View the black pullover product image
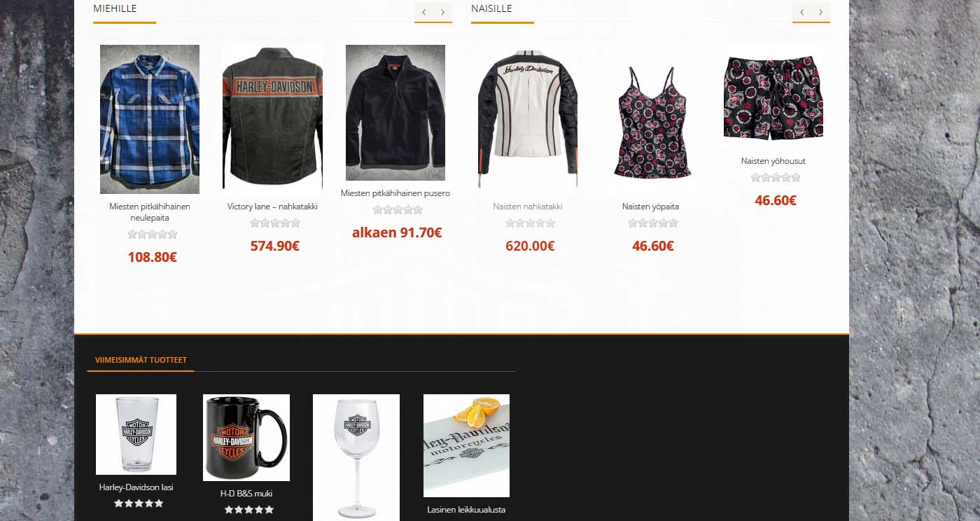Screen dimensions: 980x521 pos(395,113)
